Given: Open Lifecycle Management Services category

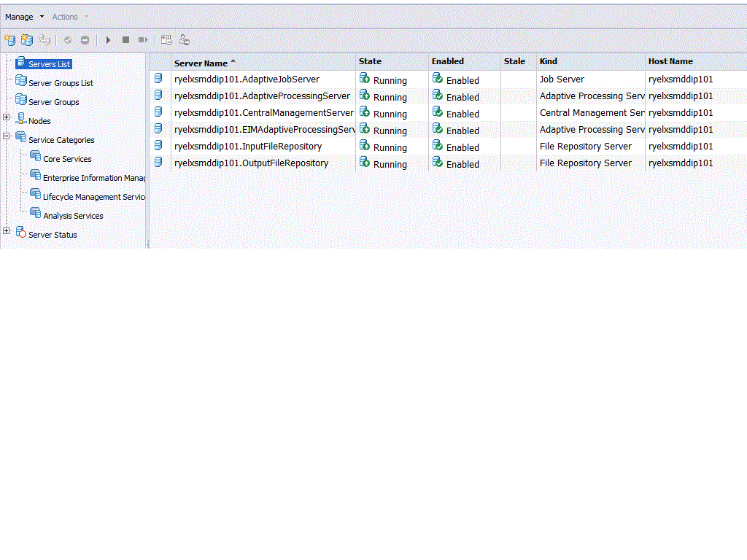Looking at the screenshot, I should click(x=94, y=197).
